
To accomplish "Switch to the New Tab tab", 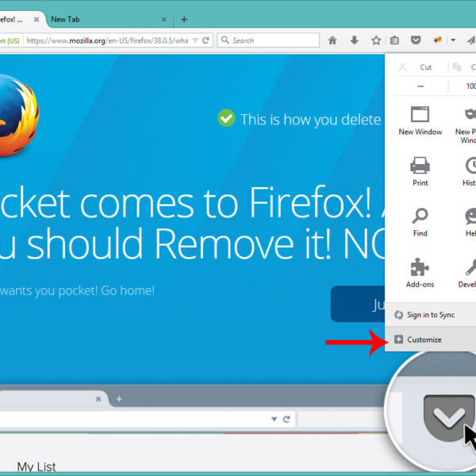I will 65,19.
